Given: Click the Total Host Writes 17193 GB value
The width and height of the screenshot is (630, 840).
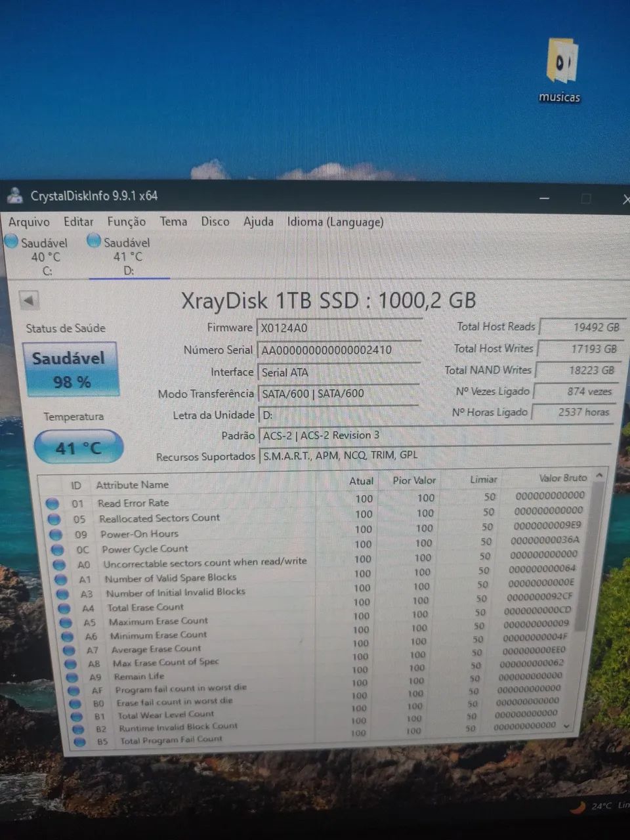Looking at the screenshot, I should (x=579, y=349).
